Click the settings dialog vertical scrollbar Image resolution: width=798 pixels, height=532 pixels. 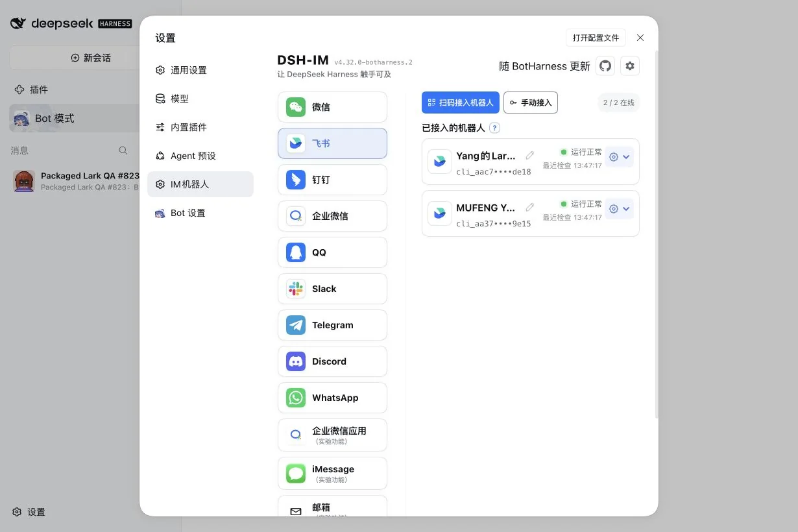657,234
